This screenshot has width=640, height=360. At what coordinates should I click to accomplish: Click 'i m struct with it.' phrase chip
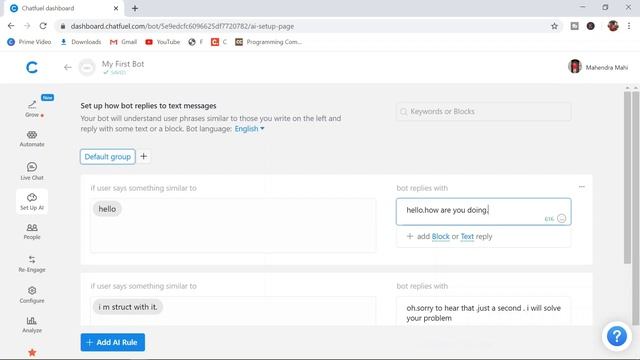point(128,307)
